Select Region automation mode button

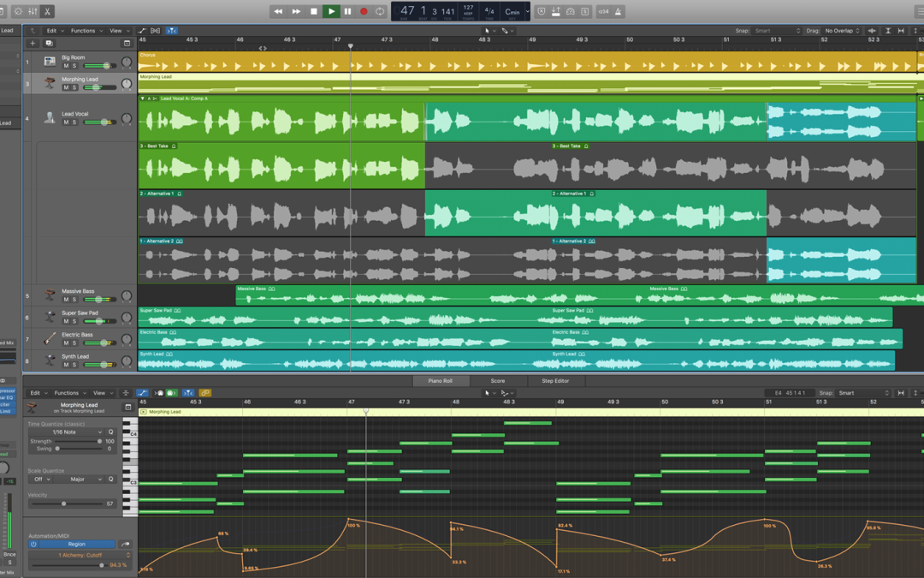click(77, 545)
